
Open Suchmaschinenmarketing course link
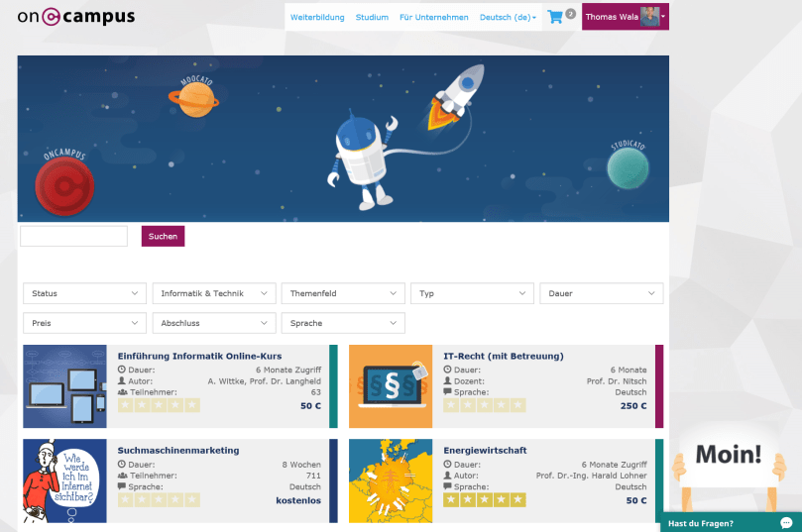click(x=178, y=450)
